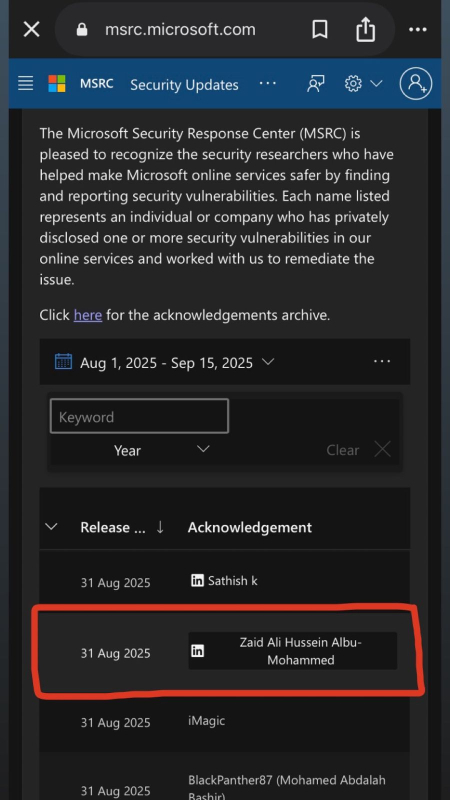Screen dimensions: 450x800
Task: Tap the bookmark icon in address bar
Action: coord(319,30)
